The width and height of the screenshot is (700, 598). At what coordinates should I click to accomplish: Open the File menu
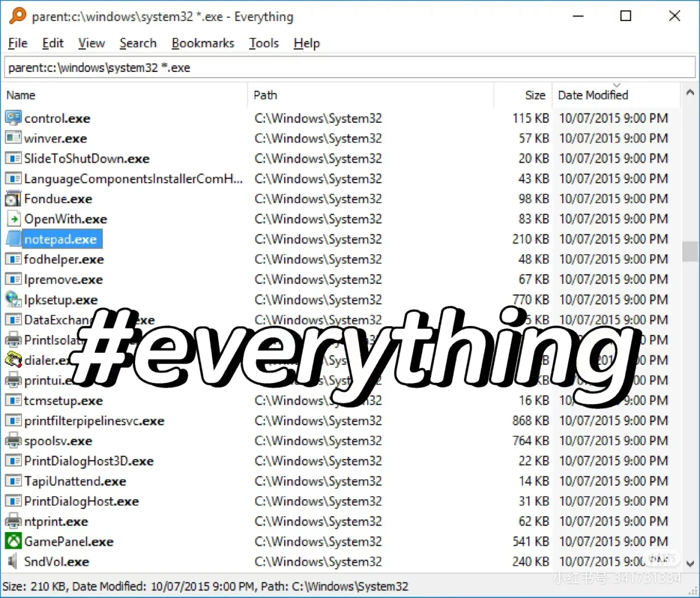(x=18, y=43)
